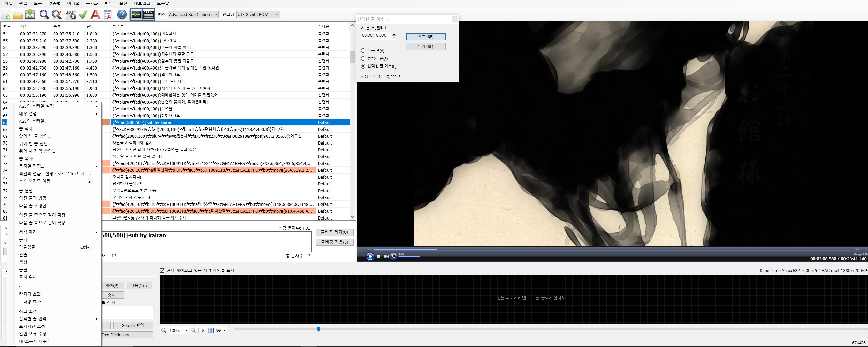Choose 노래방 효과 from the context menu
This screenshot has height=347, width=868.
59,302
